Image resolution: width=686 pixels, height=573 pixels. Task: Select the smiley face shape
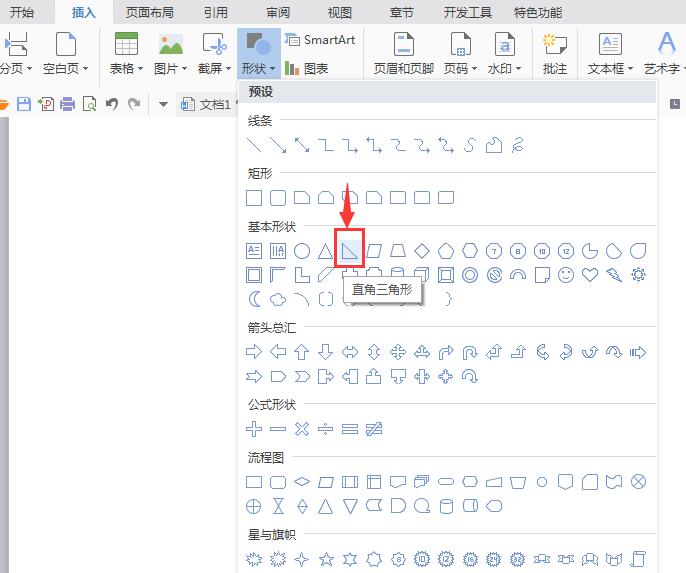tap(566, 275)
